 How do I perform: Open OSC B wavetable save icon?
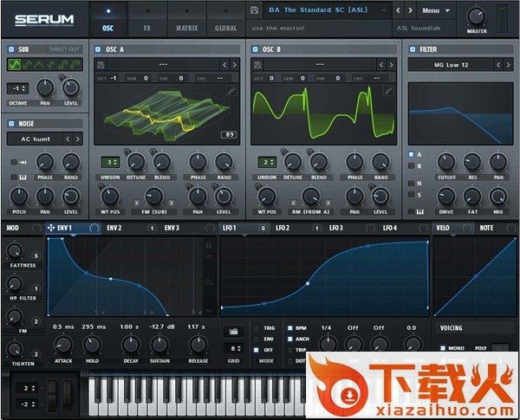[x=257, y=65]
